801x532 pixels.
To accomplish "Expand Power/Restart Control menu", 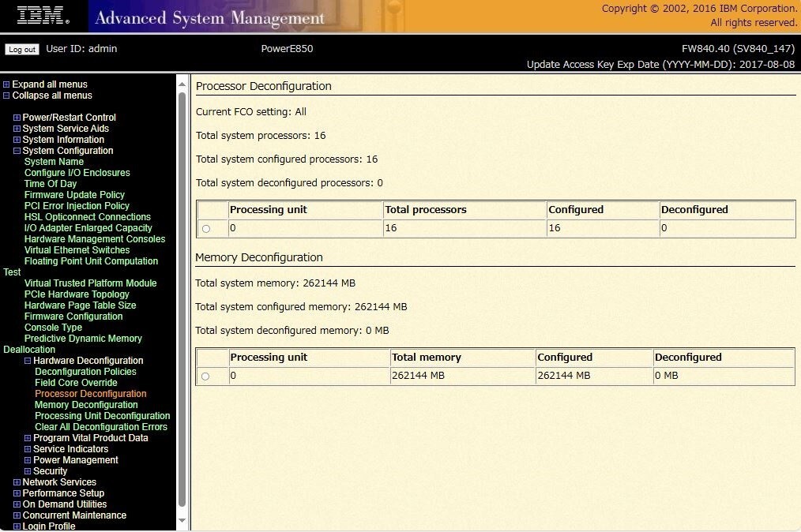I will [17, 118].
